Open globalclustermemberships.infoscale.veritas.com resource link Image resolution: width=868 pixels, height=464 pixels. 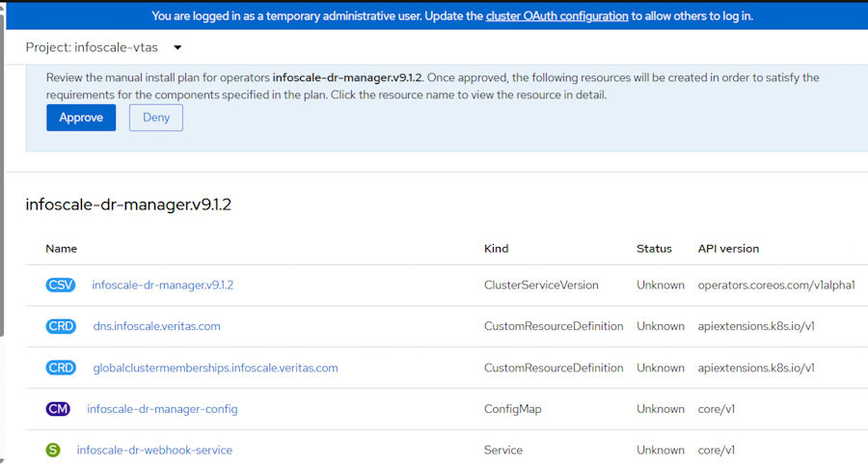tap(215, 368)
